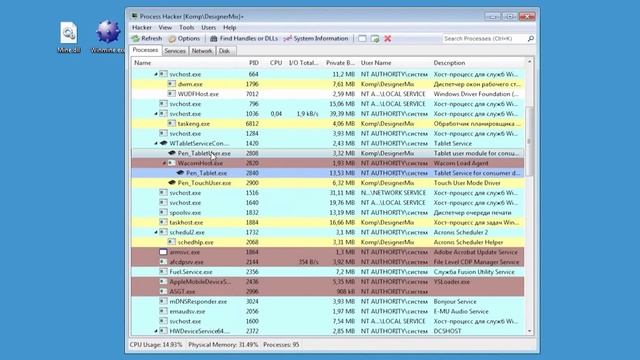Viewport: 640px width, 360px height.
Task: Click the CPU Usage status bar entry
Action: [x=156, y=345]
